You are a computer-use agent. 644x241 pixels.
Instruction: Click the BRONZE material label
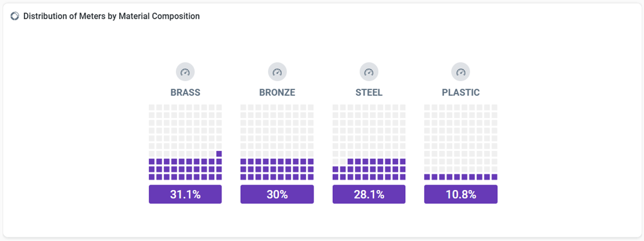pos(277,93)
